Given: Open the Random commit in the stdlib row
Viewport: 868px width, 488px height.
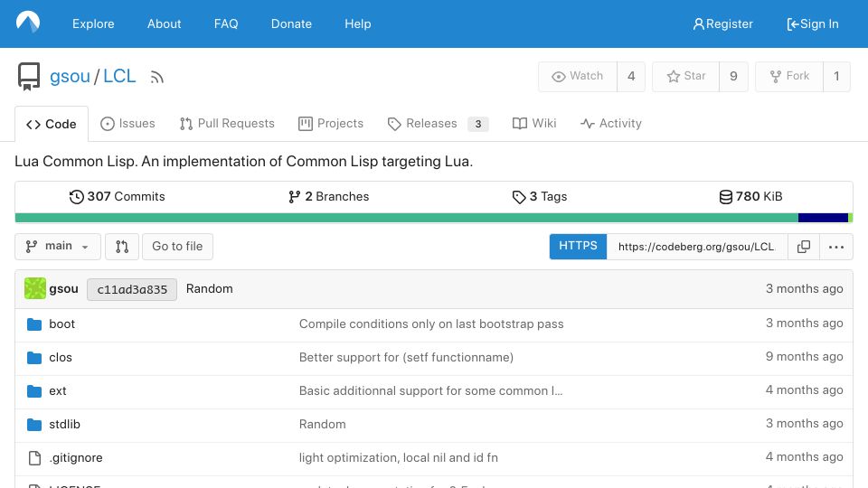Looking at the screenshot, I should pyautogui.click(x=322, y=425).
